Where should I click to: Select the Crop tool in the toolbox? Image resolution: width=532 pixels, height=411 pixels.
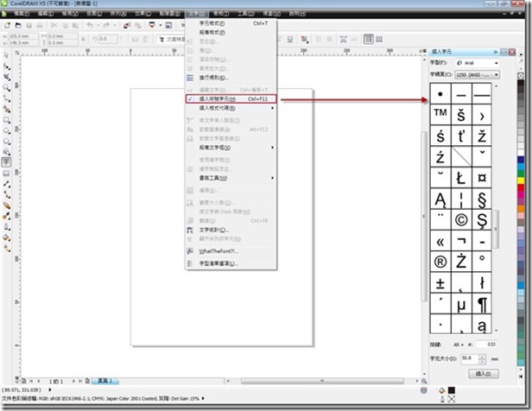coord(6,77)
